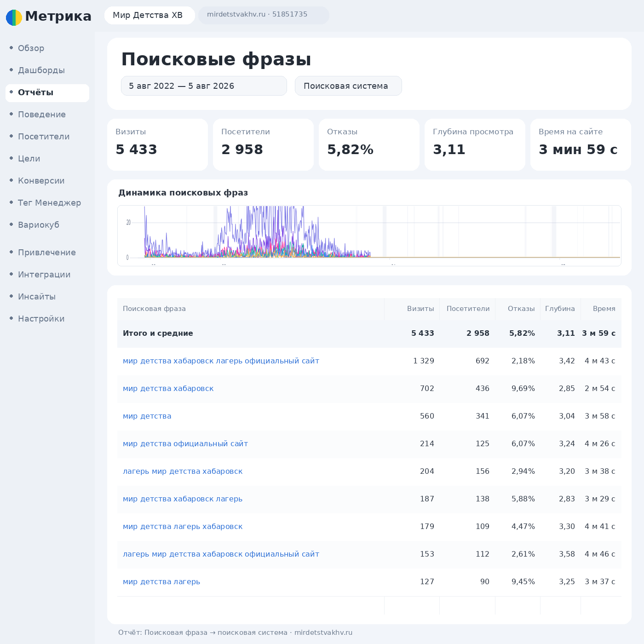Open phrase мир детства хабаровск лагерь официальный сайт
This screenshot has height=644, width=644.
221,361
